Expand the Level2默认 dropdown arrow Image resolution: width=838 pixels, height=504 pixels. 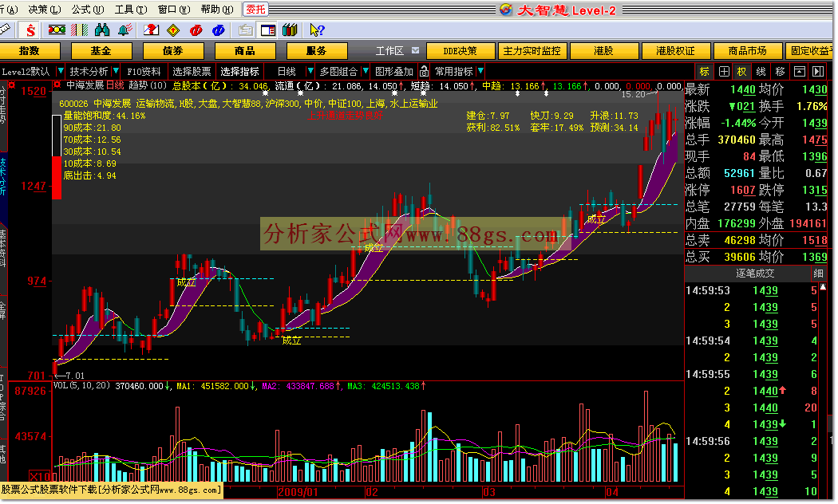61,71
